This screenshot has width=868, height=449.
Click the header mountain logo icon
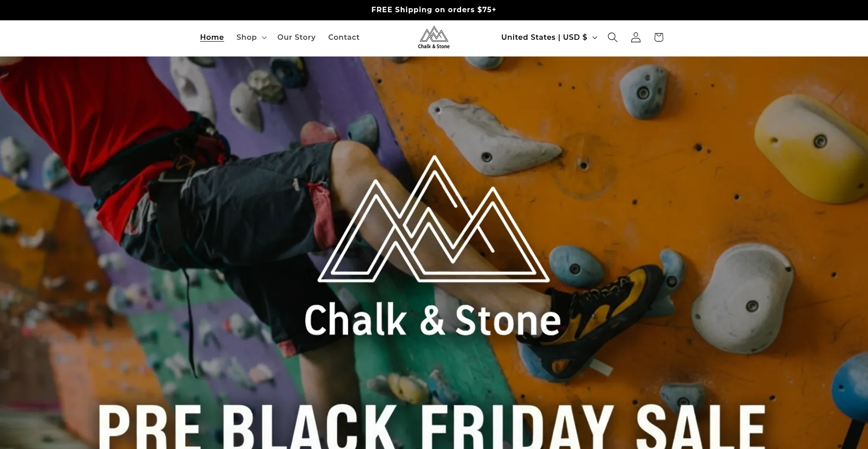pyautogui.click(x=434, y=34)
